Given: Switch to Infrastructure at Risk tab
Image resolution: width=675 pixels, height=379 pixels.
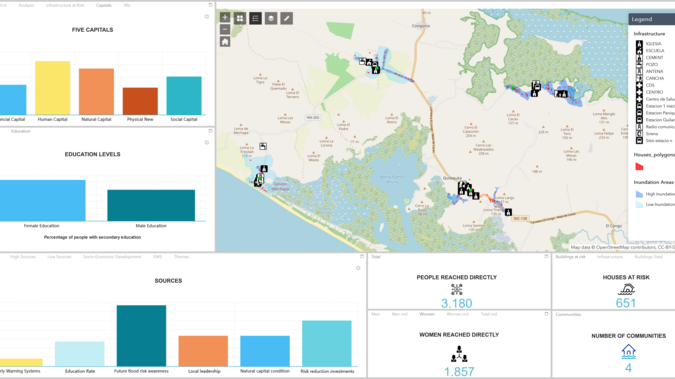Looking at the screenshot, I should 65,5.
